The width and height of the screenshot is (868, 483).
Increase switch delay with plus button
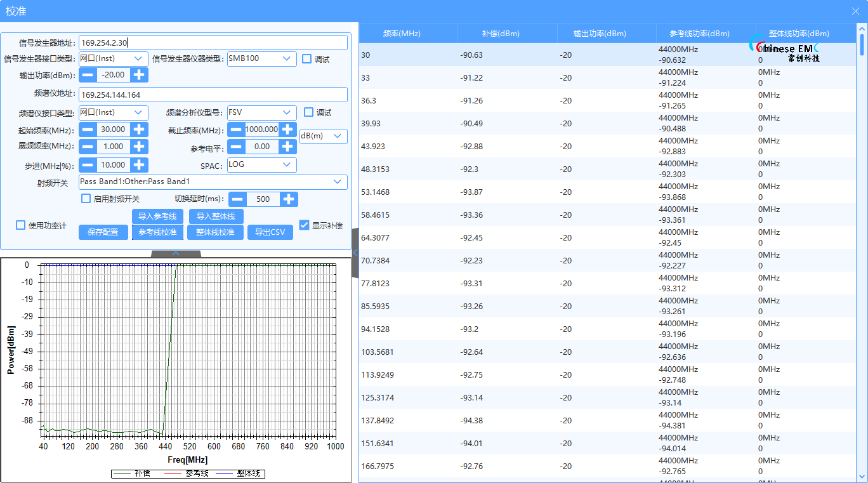(x=289, y=199)
